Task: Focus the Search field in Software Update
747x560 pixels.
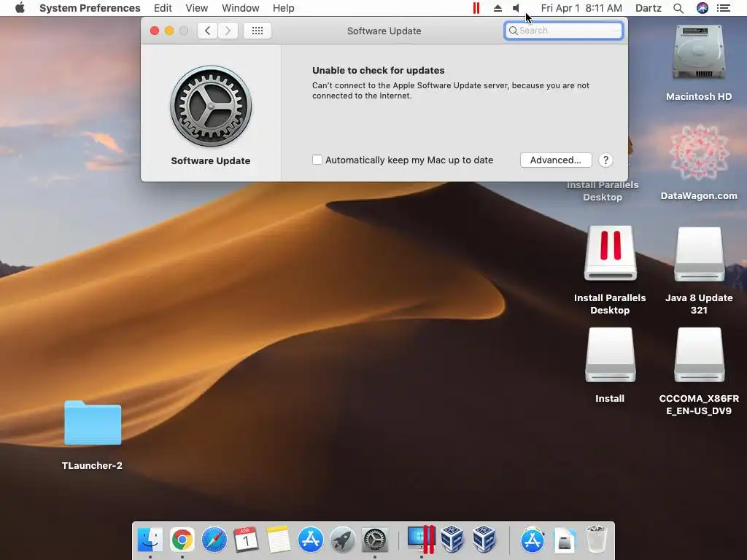Action: (564, 31)
